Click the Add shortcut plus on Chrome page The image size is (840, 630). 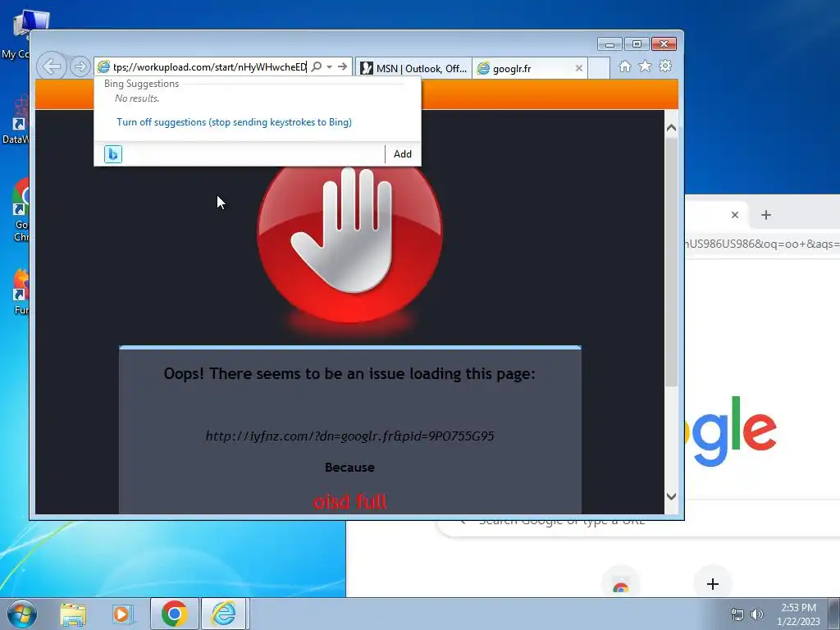click(x=713, y=584)
